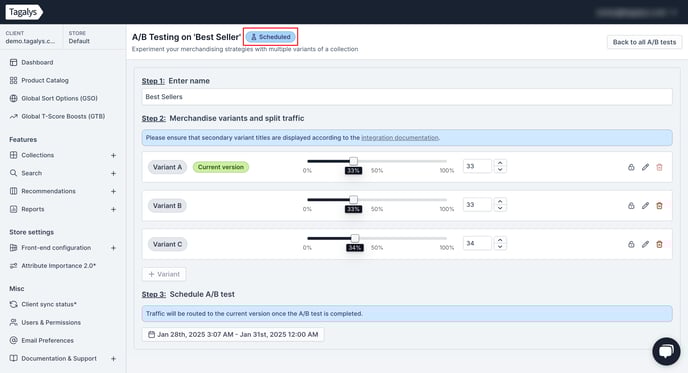Click the Reports sidebar icon
688x373 pixels.
pyautogui.click(x=14, y=209)
